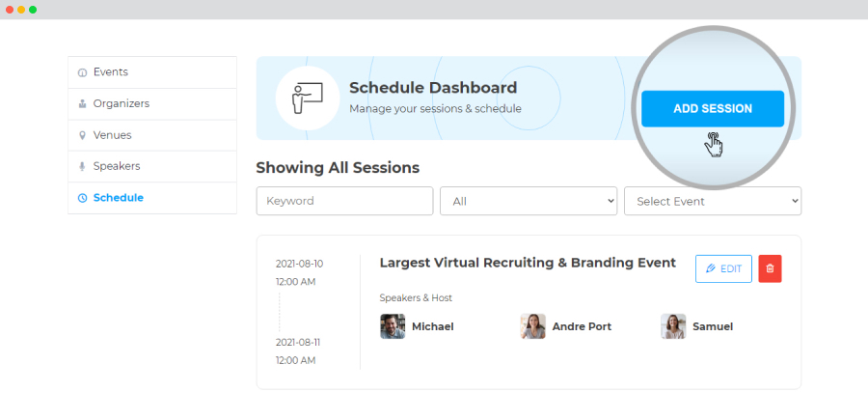The height and width of the screenshot is (393, 868).
Task: Edit the Largest Virtual Recruiting session
Action: 723,268
